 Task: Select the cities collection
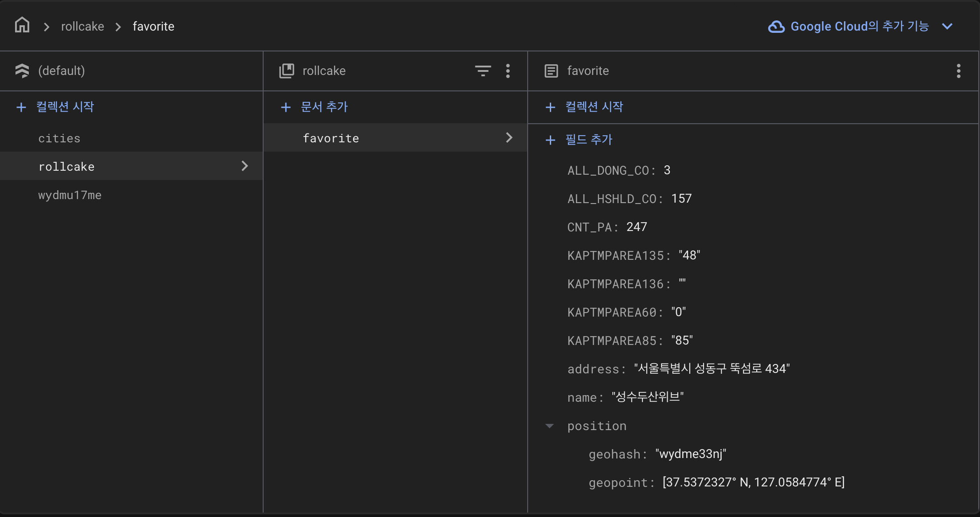[x=59, y=138]
